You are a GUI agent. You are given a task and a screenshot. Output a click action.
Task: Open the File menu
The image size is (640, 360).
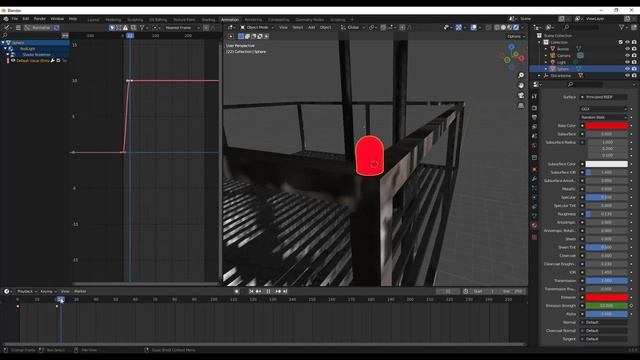coord(15,19)
